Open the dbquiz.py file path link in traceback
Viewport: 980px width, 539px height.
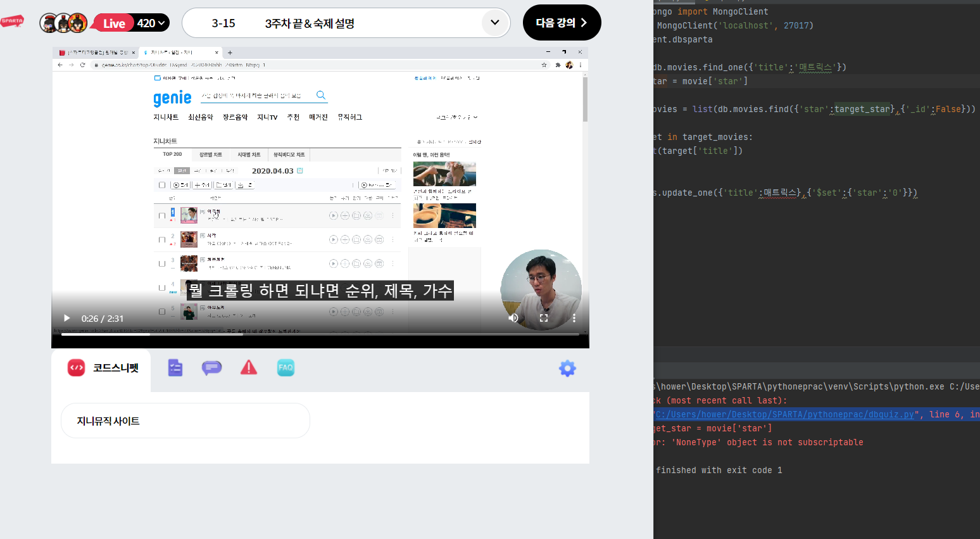(x=785, y=414)
